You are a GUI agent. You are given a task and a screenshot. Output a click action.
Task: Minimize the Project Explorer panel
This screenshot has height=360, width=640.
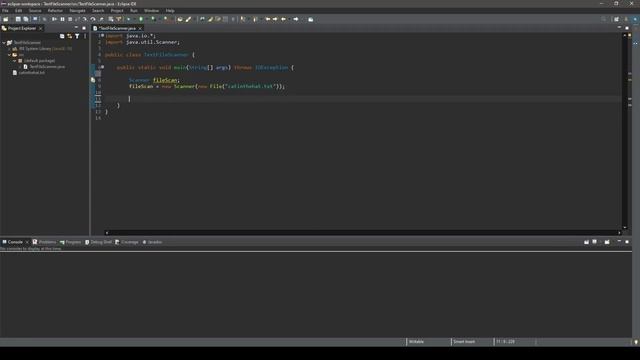[76, 28]
